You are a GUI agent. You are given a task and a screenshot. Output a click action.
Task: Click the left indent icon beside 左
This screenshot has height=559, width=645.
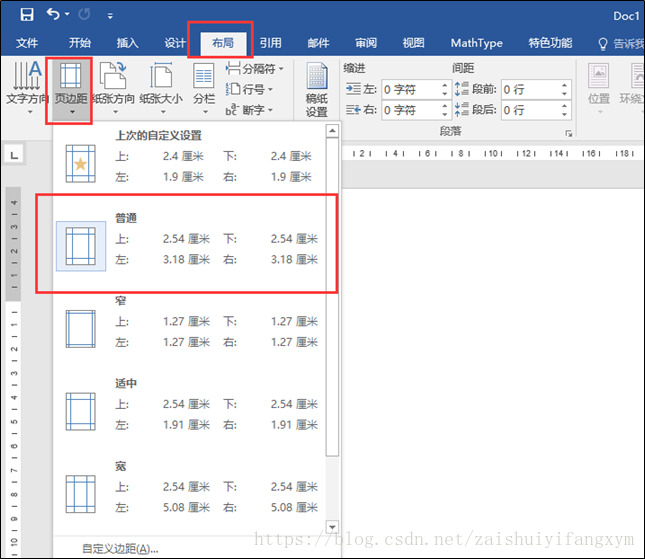[x=353, y=89]
